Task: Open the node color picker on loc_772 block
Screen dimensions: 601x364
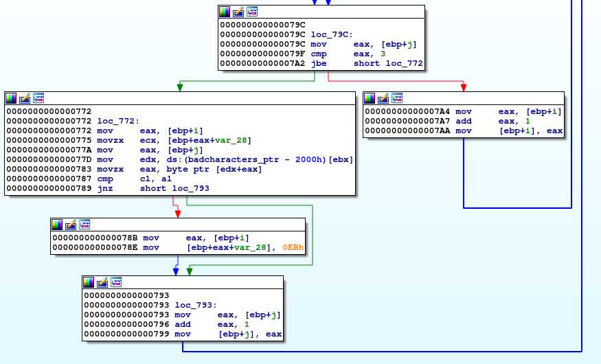Action: 11,98
